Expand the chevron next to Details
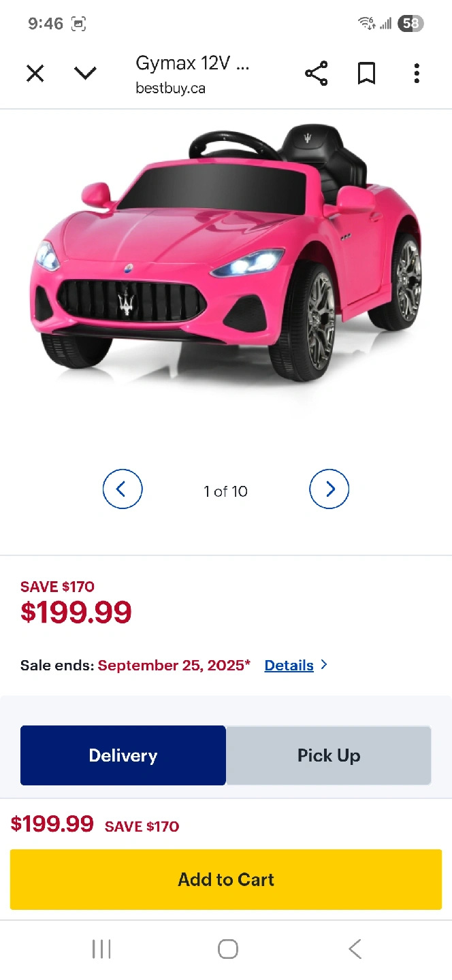The height and width of the screenshot is (980, 452). pyautogui.click(x=324, y=665)
